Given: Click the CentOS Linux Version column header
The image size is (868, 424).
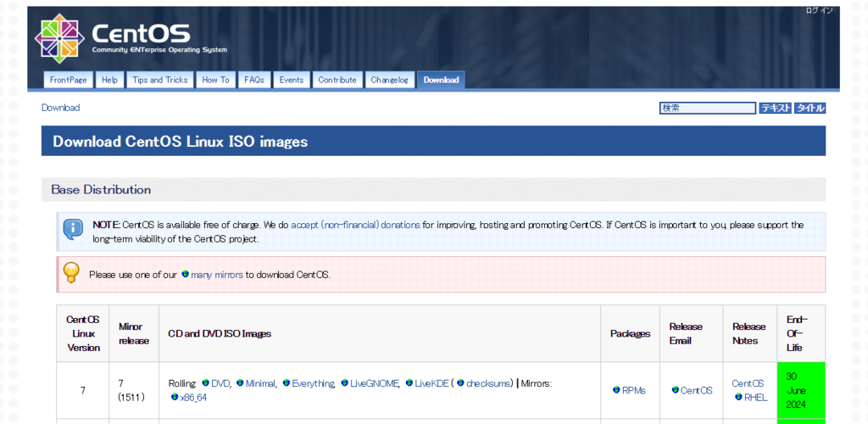Looking at the screenshot, I should 83,334.
